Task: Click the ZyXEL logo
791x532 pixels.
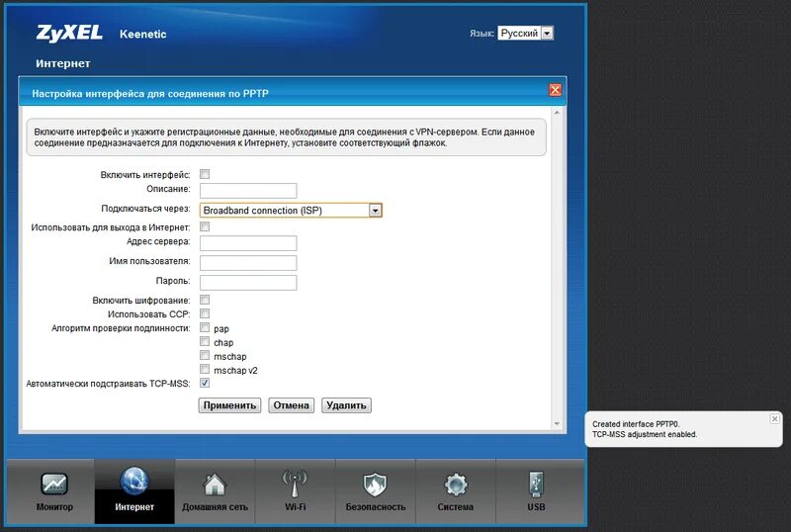Action: [x=69, y=33]
